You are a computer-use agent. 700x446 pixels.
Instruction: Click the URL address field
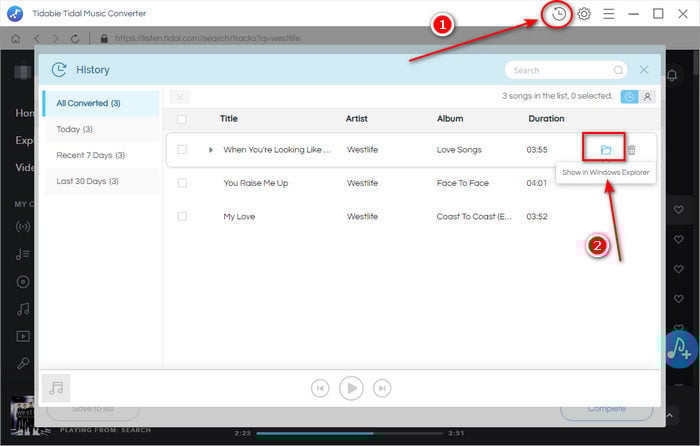[x=208, y=38]
